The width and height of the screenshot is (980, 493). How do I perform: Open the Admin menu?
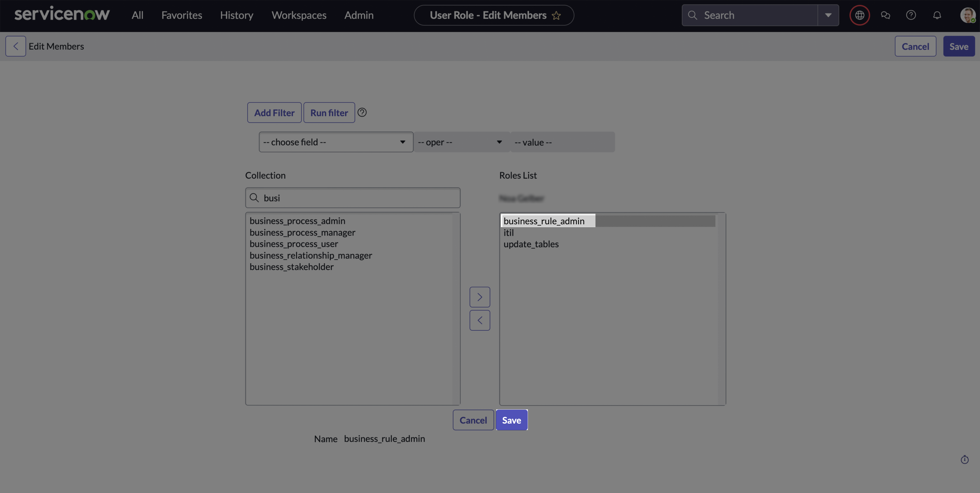359,15
